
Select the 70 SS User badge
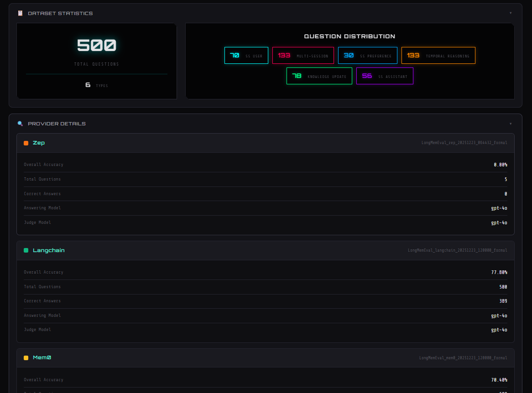246,56
